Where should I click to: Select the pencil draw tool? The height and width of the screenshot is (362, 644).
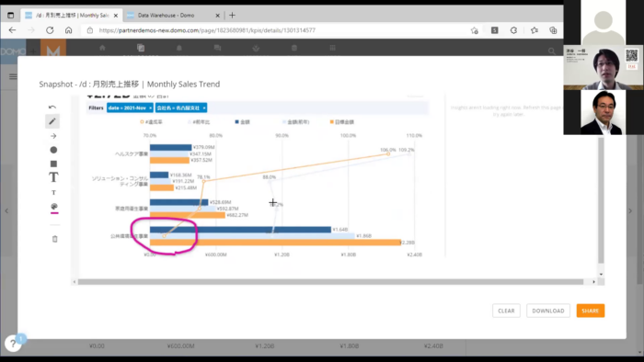click(52, 121)
